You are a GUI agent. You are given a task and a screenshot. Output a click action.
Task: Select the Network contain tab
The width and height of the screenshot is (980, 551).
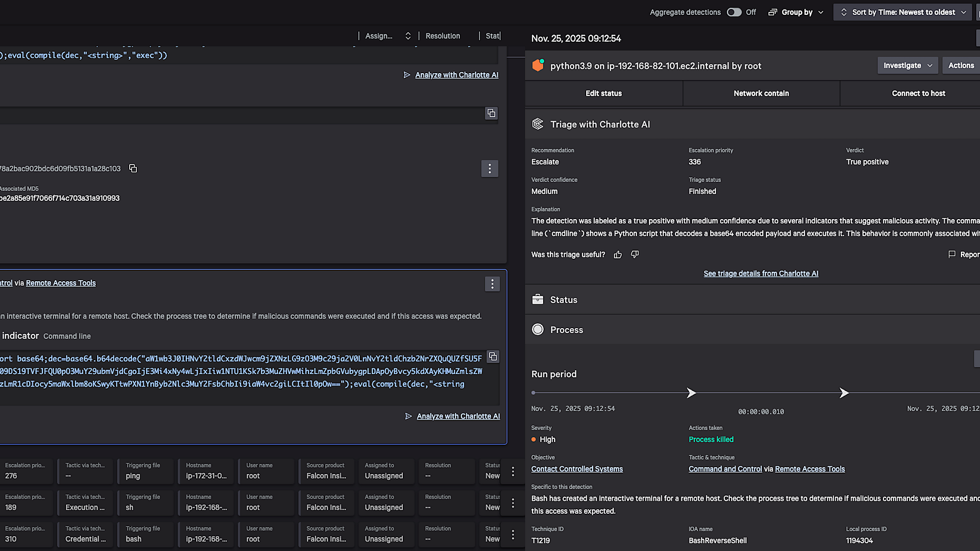click(761, 93)
